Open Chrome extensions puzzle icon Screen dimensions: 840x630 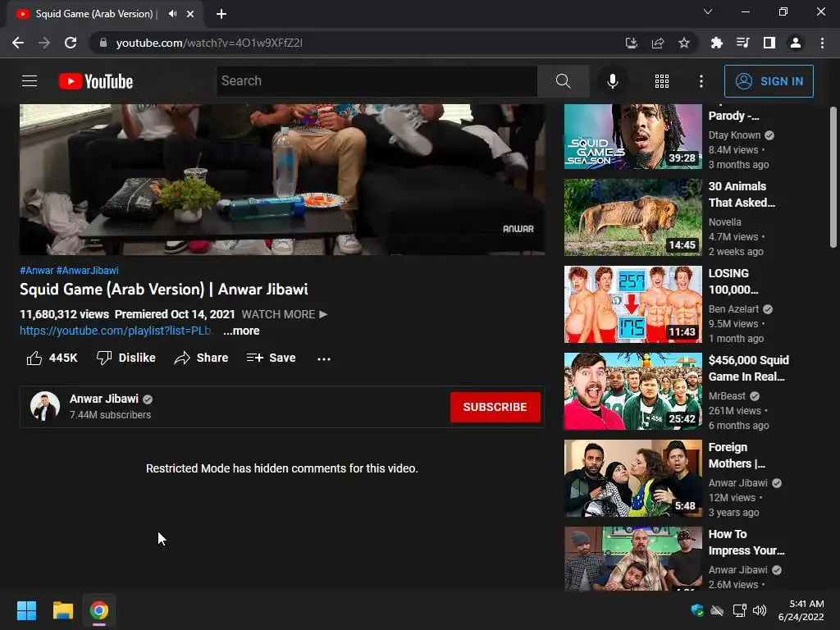click(x=716, y=43)
